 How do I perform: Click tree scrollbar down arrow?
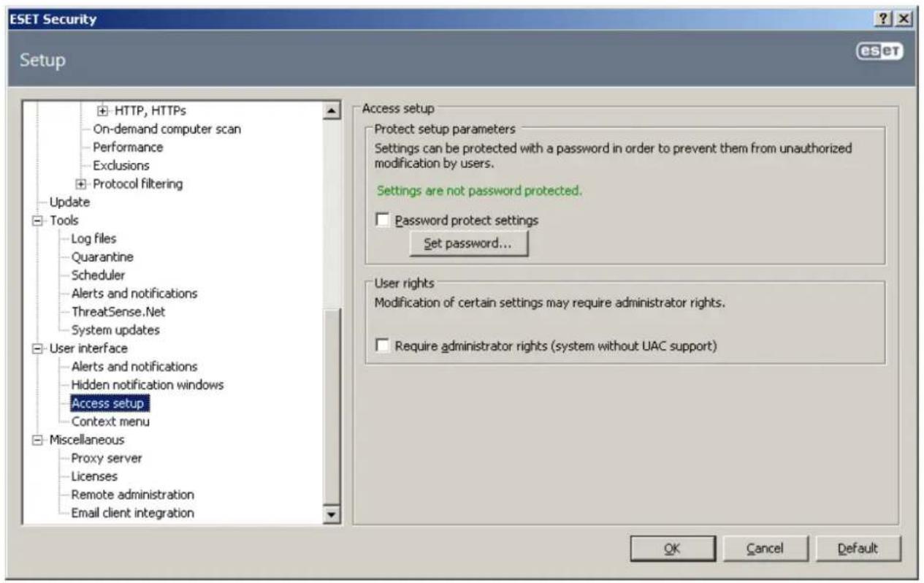point(332,514)
